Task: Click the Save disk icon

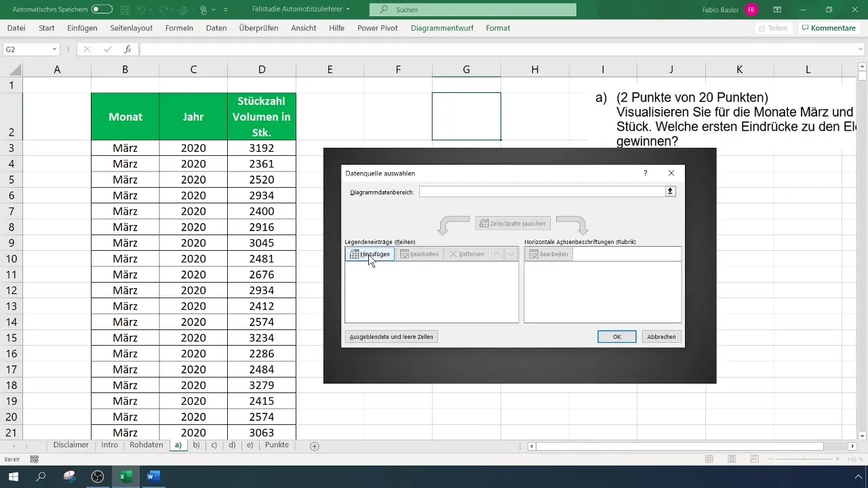Action: [126, 9]
